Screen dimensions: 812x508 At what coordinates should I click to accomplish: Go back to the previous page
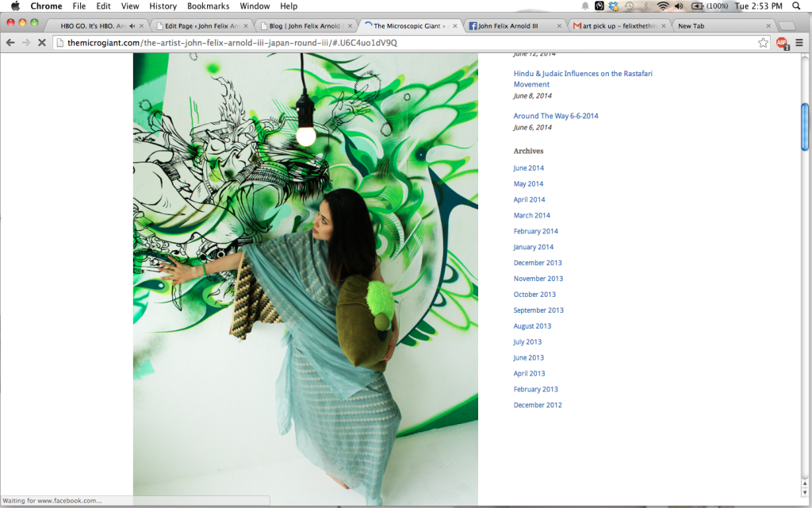point(10,43)
